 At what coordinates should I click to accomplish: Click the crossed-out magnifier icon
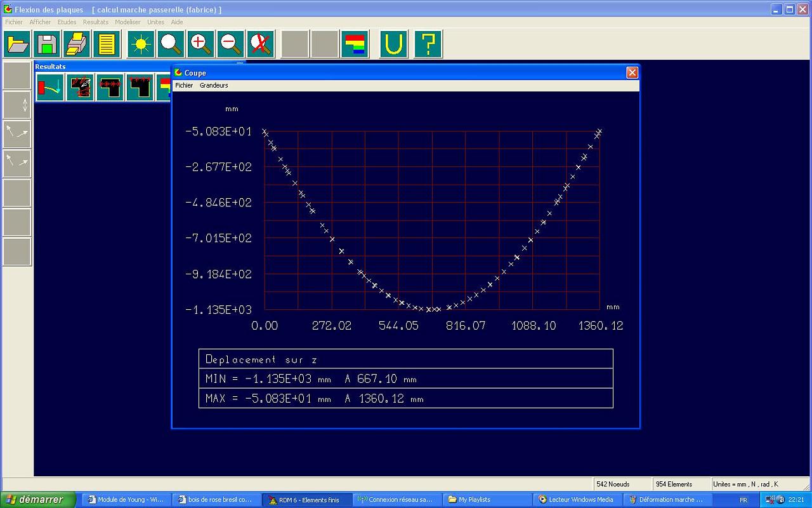260,44
